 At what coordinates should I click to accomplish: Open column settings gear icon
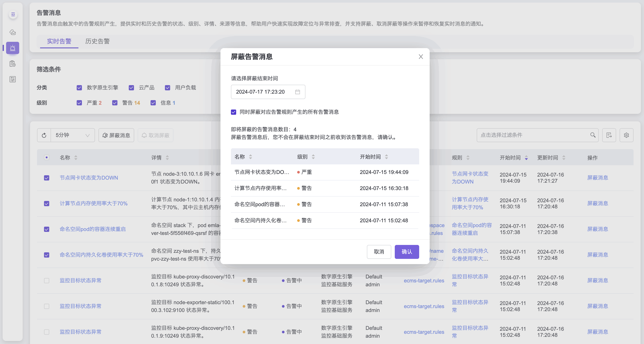point(626,135)
